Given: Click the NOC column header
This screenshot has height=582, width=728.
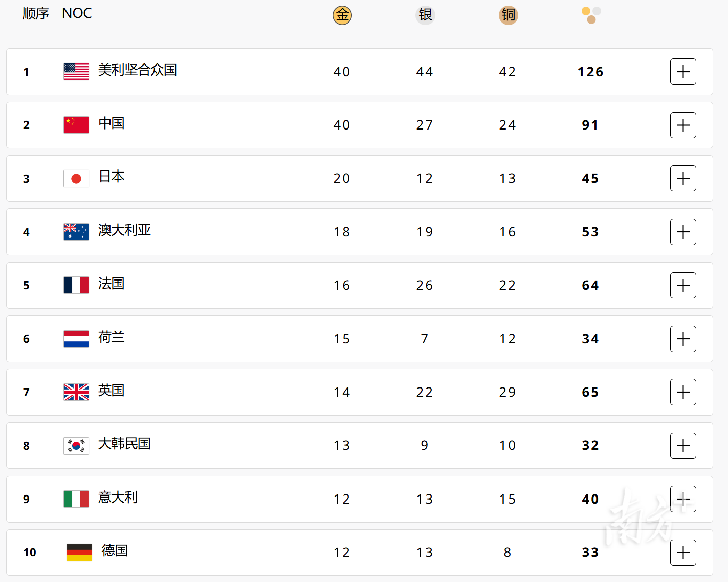Looking at the screenshot, I should coord(77,13).
